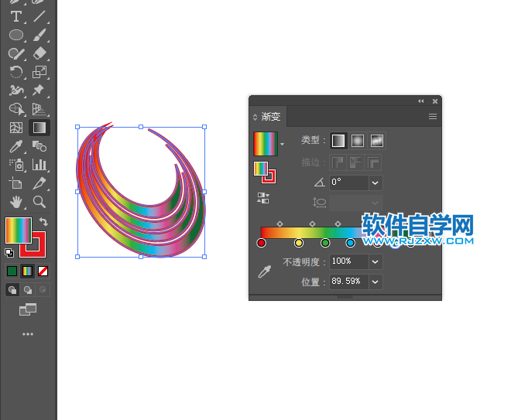
Task: Collapse gradient panel with double arrows
Action: coord(421,101)
